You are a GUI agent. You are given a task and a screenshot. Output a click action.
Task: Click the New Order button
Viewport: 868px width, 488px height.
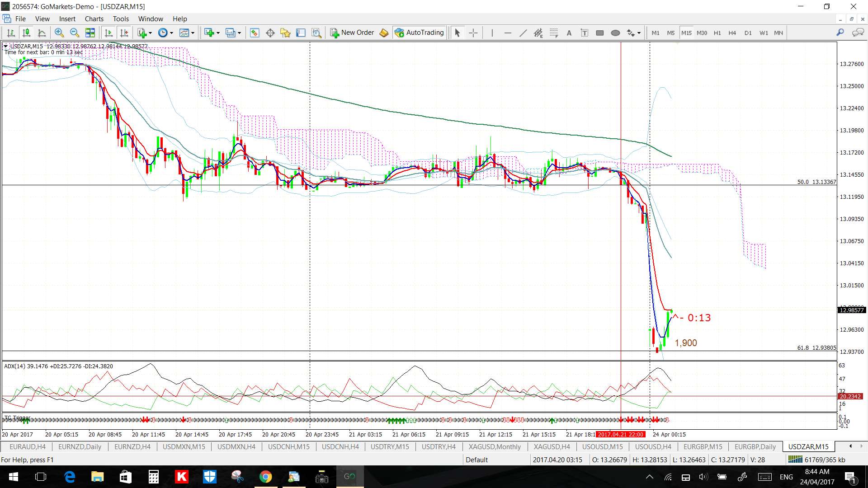click(352, 33)
